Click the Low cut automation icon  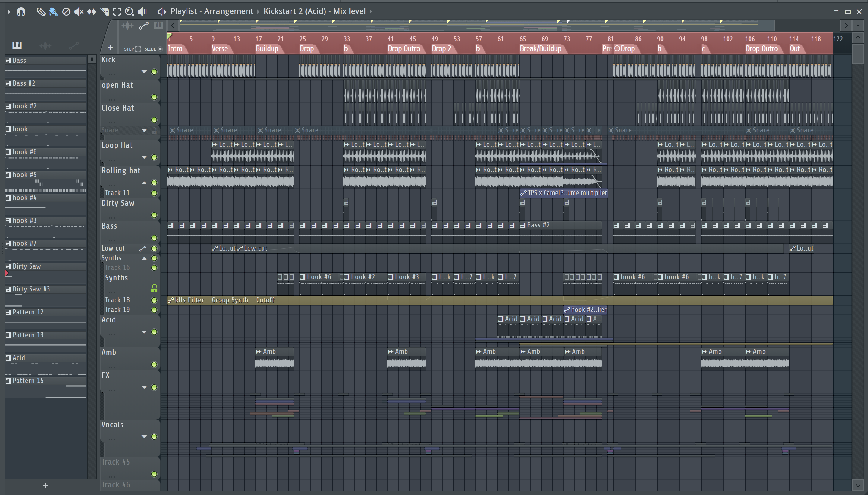tap(143, 248)
